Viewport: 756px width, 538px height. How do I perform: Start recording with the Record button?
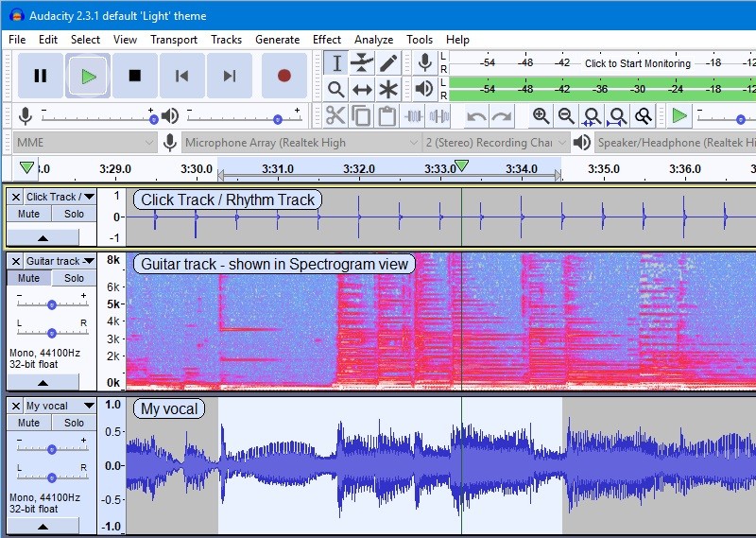284,76
